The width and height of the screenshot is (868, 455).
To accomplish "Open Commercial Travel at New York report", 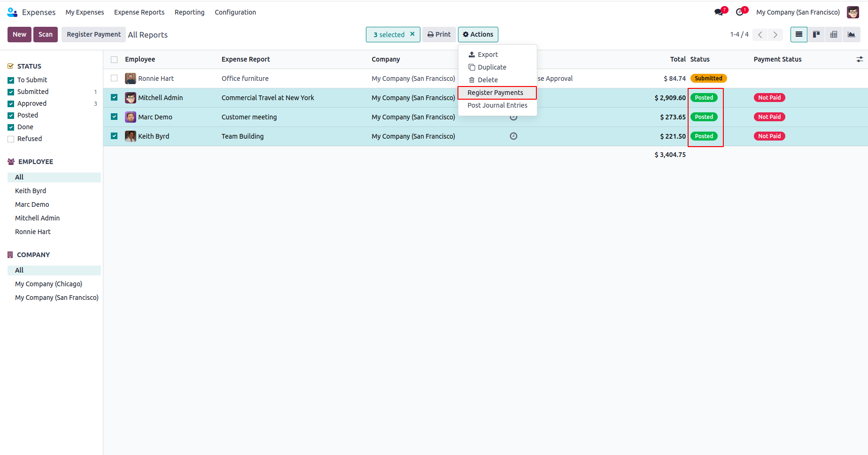I will point(268,98).
